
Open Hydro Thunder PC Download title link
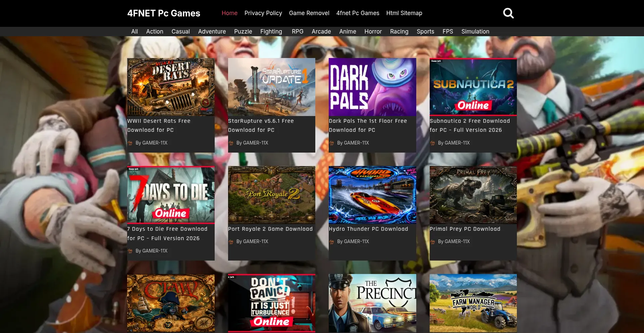click(369, 229)
